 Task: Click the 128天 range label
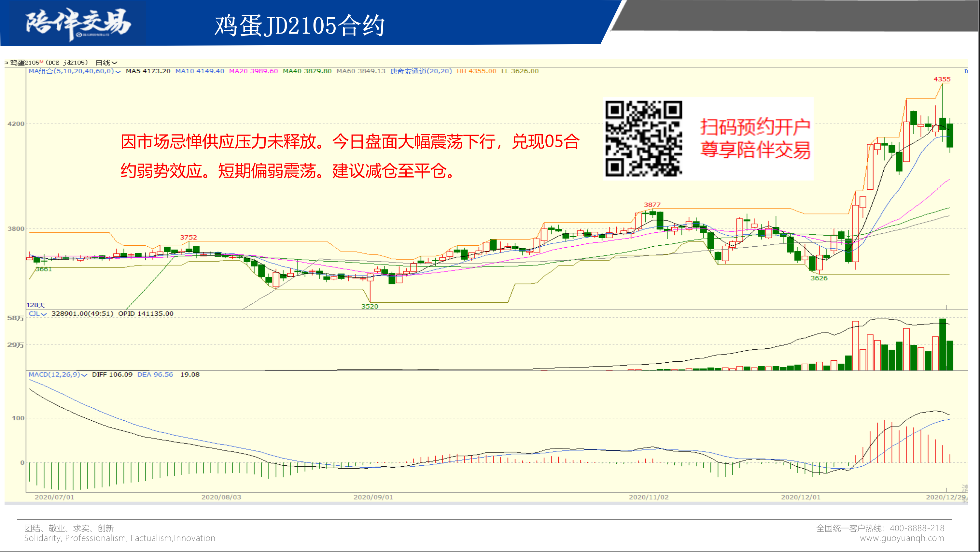(35, 305)
